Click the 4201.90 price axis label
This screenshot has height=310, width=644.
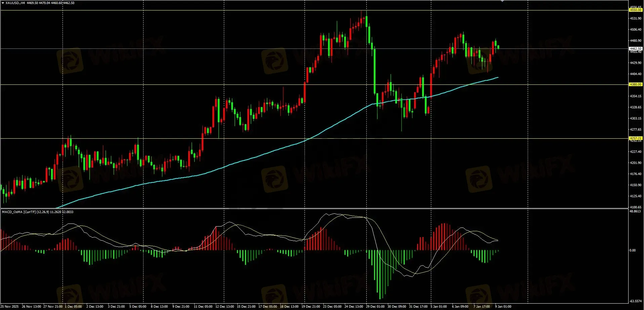point(636,163)
